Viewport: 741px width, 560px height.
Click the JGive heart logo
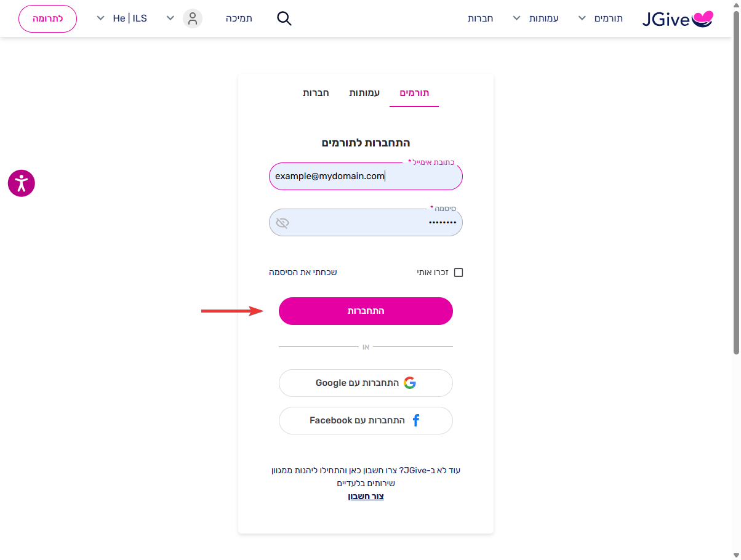coord(678,19)
